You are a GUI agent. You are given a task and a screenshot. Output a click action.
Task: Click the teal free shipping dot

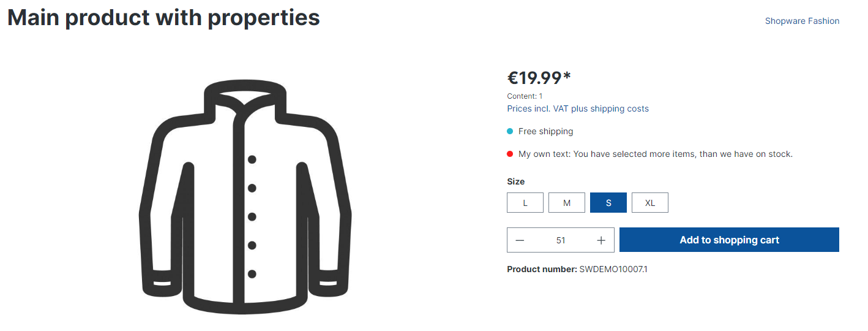[x=510, y=131]
